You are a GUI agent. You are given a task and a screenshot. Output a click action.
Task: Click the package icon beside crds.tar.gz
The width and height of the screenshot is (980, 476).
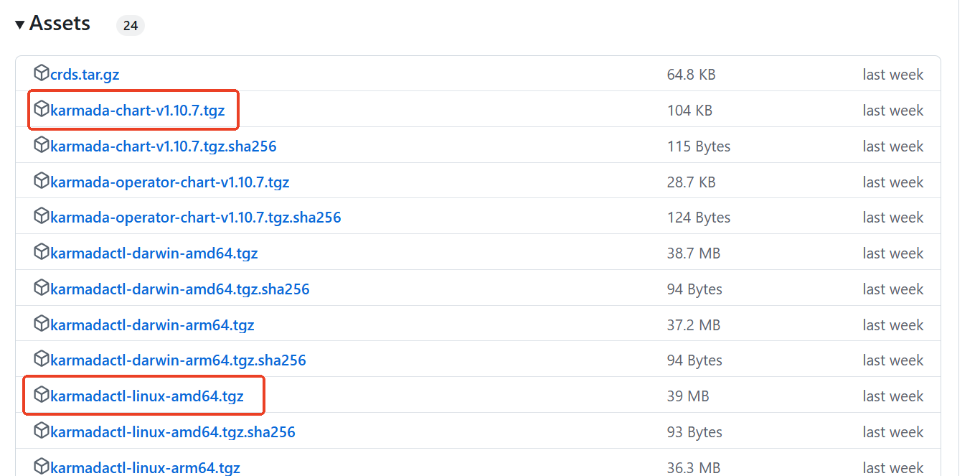pyautogui.click(x=41, y=73)
